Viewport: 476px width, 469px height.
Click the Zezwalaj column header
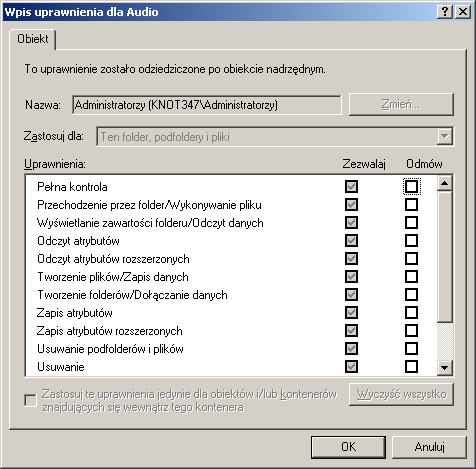pos(364,164)
